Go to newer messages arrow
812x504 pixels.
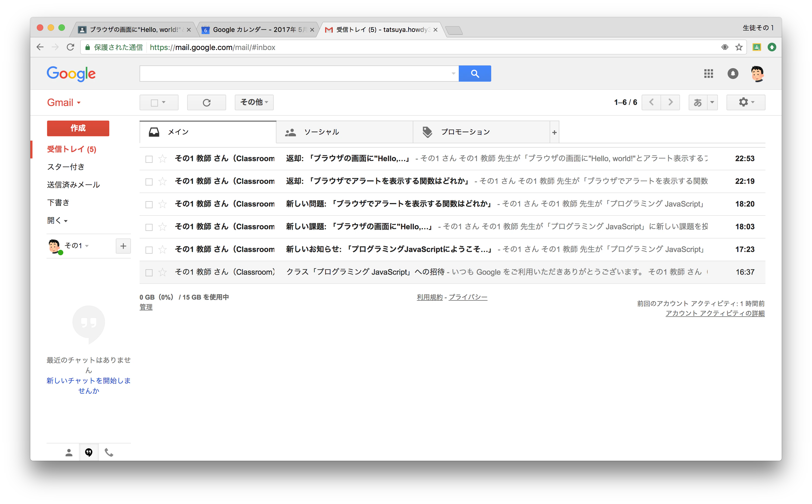tap(651, 102)
